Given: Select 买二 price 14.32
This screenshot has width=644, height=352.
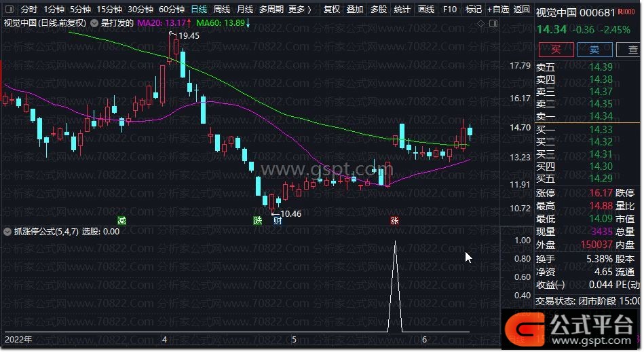Looking at the screenshot, I should 601,142.
